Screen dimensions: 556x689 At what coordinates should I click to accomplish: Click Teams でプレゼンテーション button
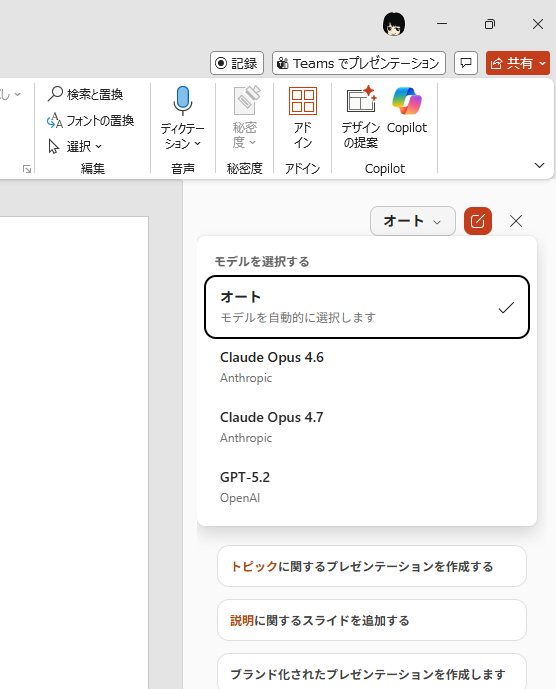pos(359,63)
